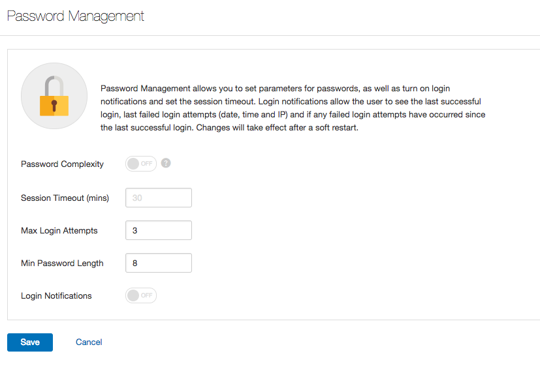Click the Login Notifications switch knob
540x392 pixels.
click(133, 295)
